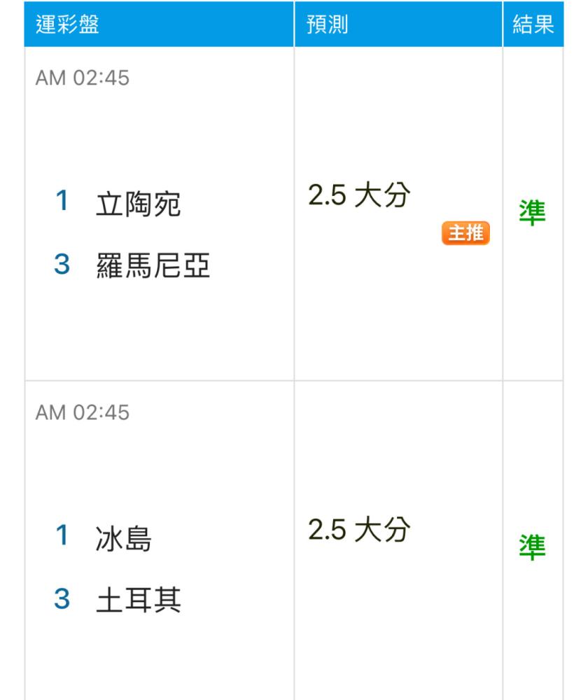The width and height of the screenshot is (588, 700).
Task: Click 立陶宛's score of 1
Action: pos(62,200)
